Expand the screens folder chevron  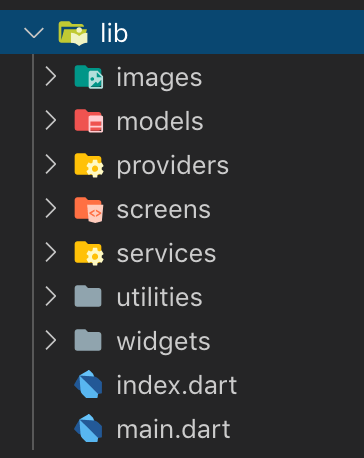[x=51, y=208]
